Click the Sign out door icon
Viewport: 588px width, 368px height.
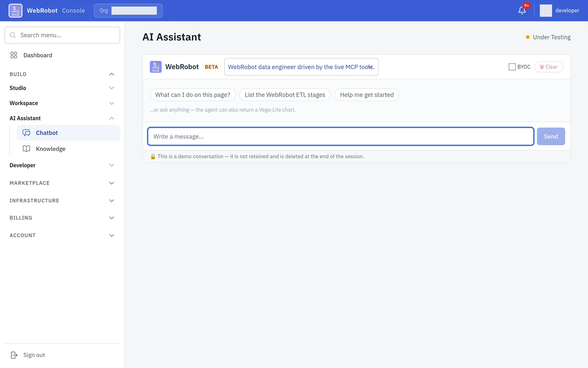click(x=14, y=355)
